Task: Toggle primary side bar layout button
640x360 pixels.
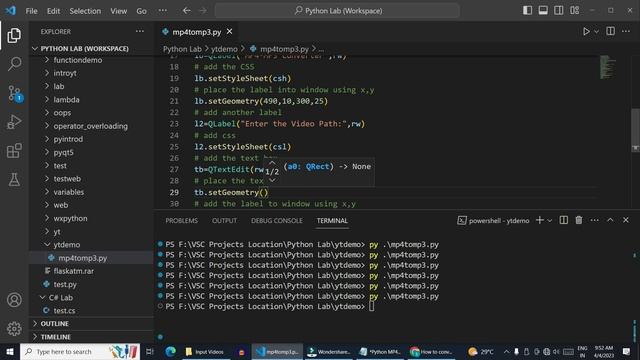Action: [x=527, y=11]
